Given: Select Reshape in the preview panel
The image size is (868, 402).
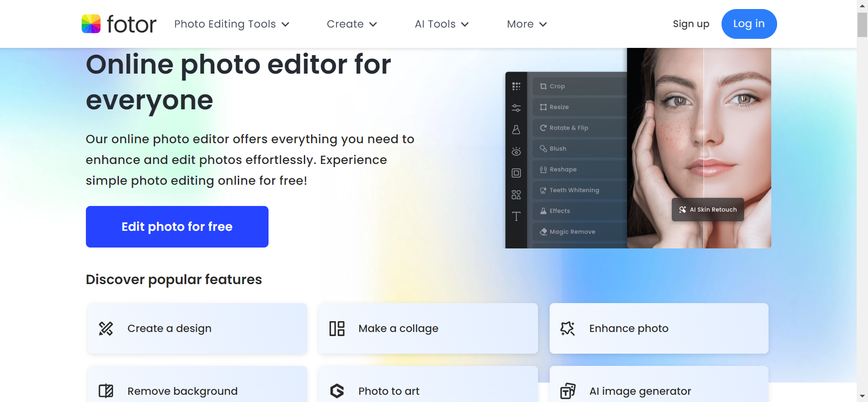Looking at the screenshot, I should tap(580, 169).
